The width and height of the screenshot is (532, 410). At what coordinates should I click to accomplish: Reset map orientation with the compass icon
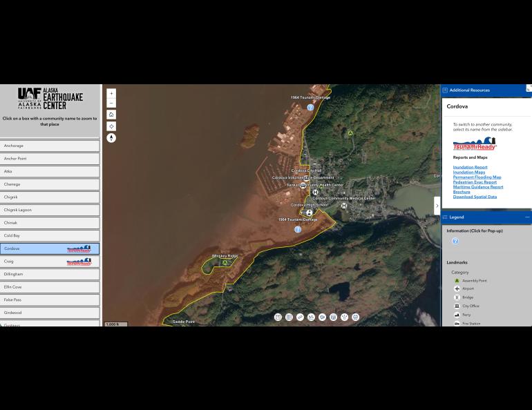pyautogui.click(x=111, y=138)
